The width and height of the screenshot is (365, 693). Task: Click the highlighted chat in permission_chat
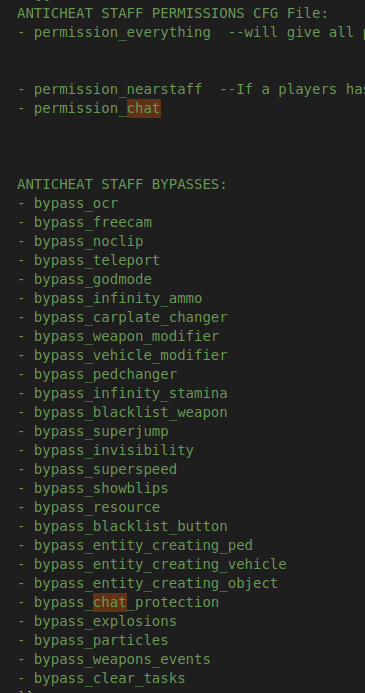(144, 109)
